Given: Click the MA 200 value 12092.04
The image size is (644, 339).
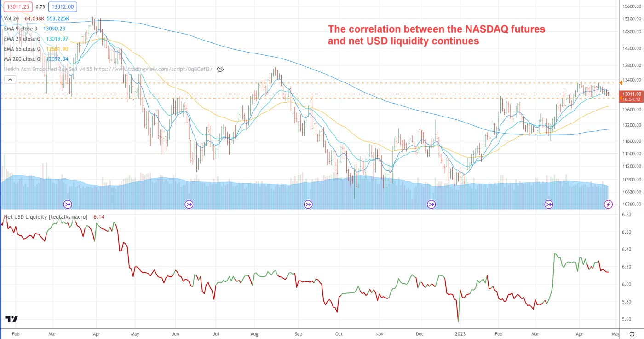Looking at the screenshot, I should tap(57, 59).
